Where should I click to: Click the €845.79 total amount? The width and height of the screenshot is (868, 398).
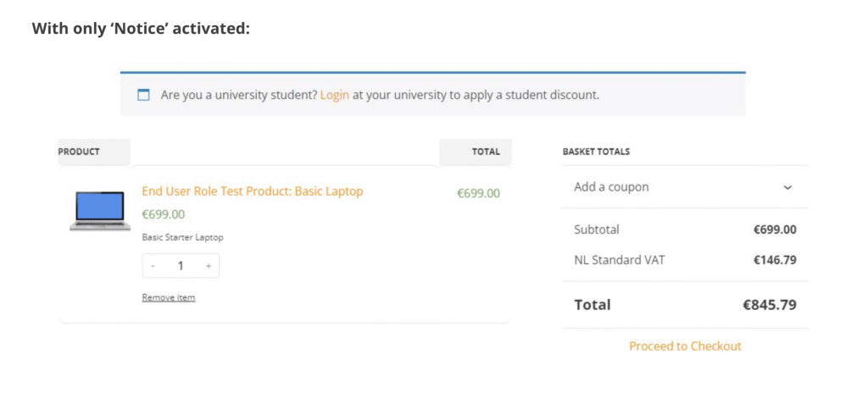[x=770, y=305]
